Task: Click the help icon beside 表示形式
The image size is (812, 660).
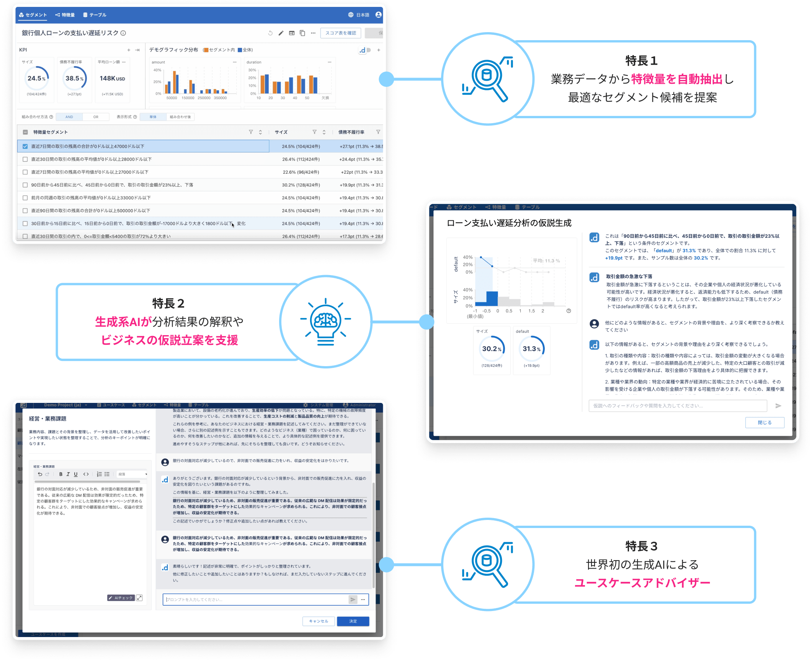Action: (x=135, y=117)
